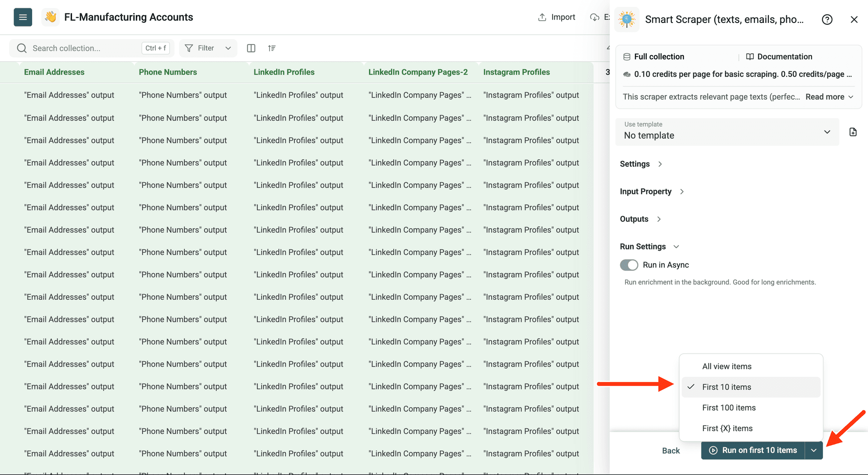Open the Use template dropdown
Screen dimensions: 868x475
click(727, 132)
